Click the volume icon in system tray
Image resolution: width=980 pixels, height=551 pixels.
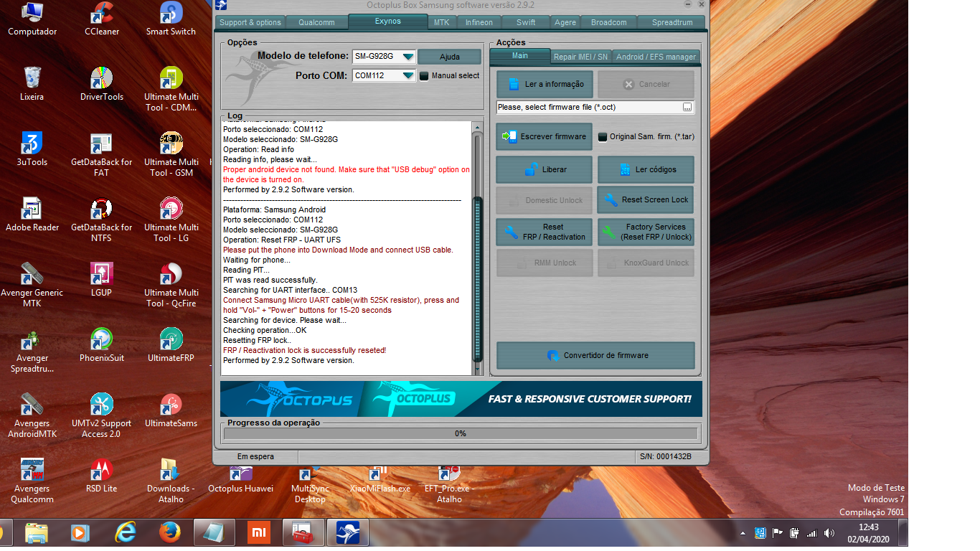(x=829, y=533)
